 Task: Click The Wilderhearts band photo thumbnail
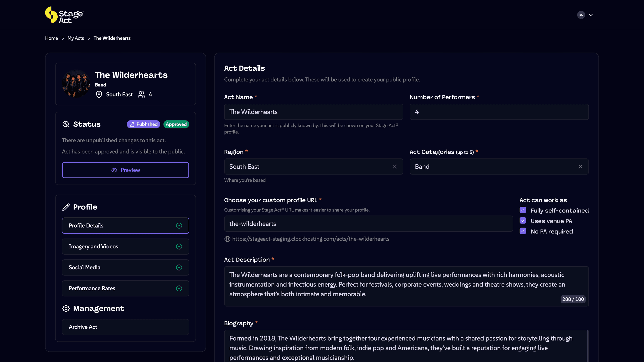coord(76,83)
